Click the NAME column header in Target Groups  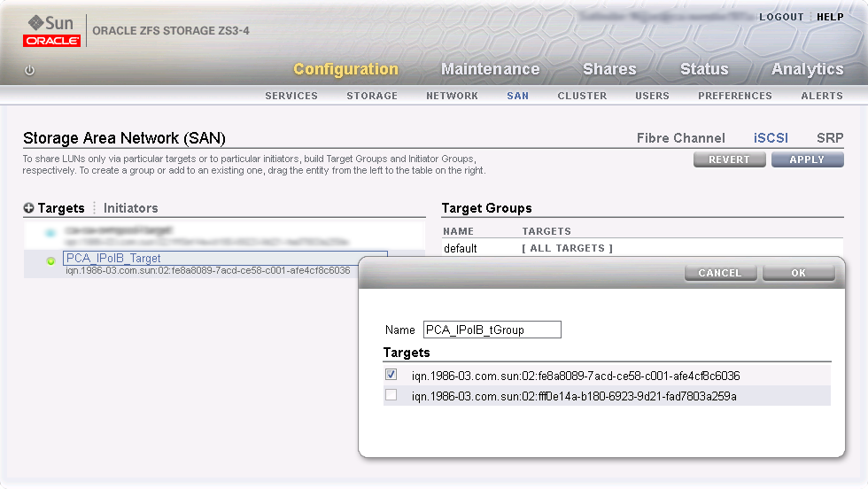[x=459, y=231]
